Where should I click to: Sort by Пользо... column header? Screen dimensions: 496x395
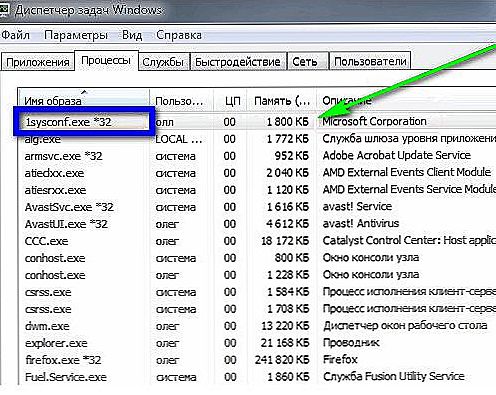pyautogui.click(x=181, y=100)
